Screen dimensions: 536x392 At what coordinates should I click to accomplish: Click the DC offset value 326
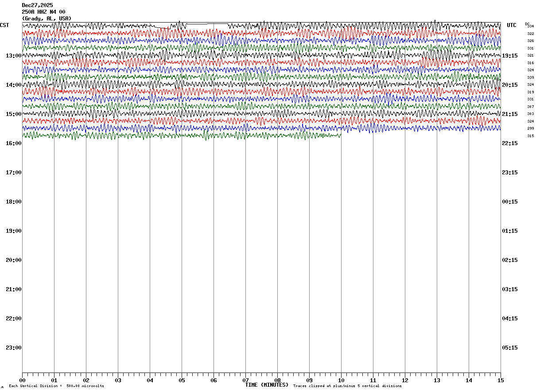pyautogui.click(x=531, y=41)
